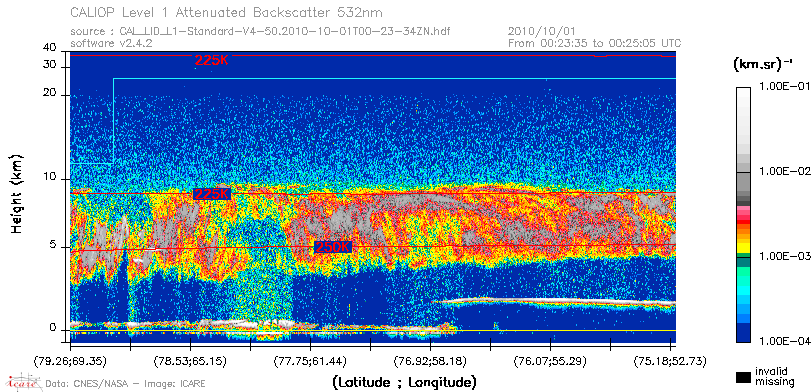This screenshot has width=811, height=392.
Task: Click the '250K' isotherm label
Action: [333, 247]
